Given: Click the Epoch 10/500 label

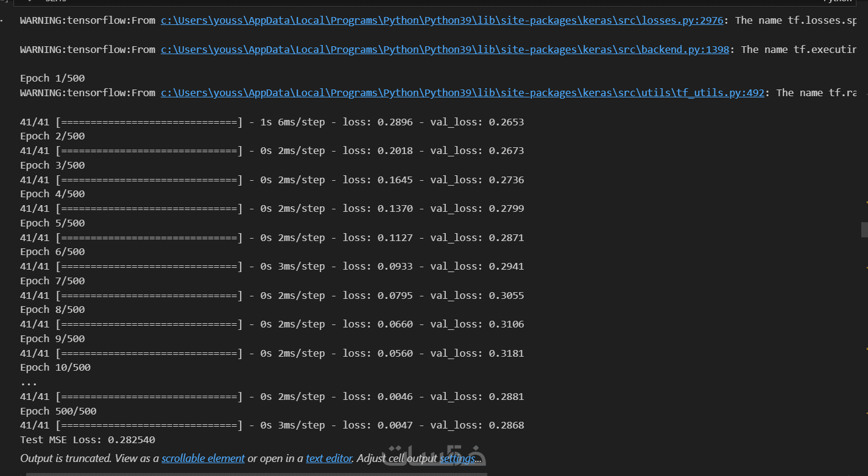Looking at the screenshot, I should [55, 368].
